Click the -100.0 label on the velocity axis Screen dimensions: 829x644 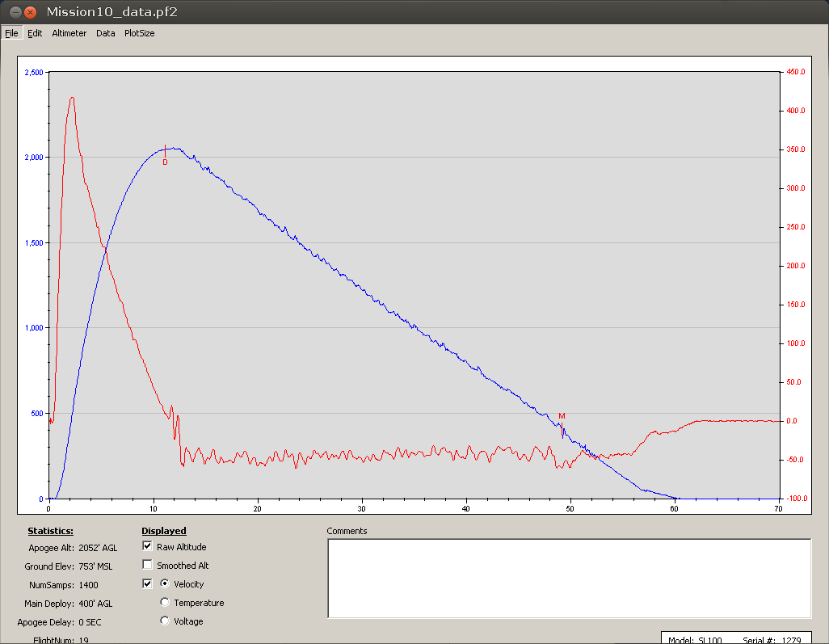pyautogui.click(x=796, y=498)
